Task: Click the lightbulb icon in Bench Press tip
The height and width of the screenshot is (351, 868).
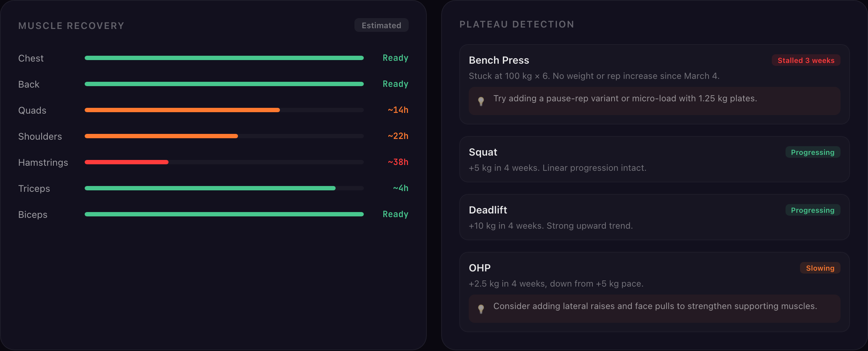Action: (x=481, y=101)
